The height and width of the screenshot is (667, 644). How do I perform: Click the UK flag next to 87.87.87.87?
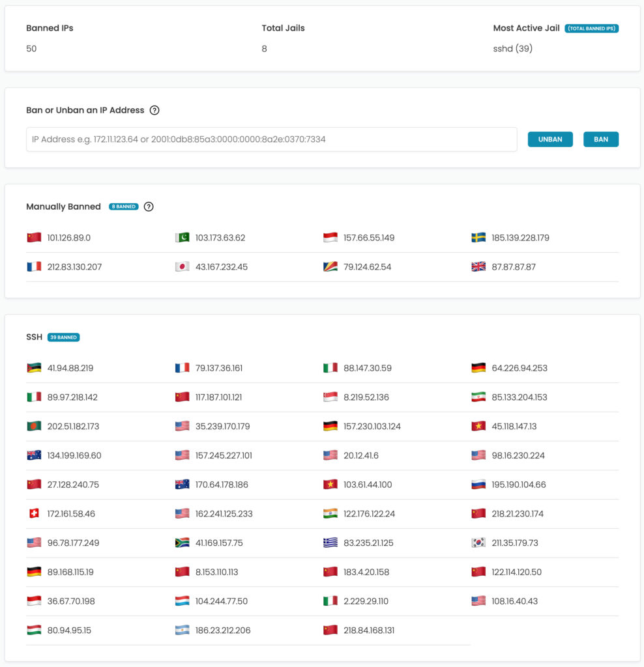pos(478,266)
